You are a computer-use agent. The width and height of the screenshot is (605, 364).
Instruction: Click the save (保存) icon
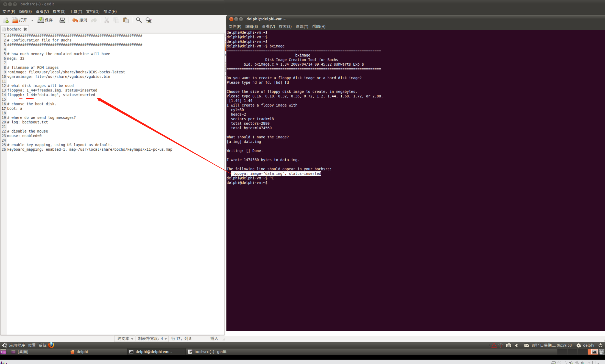pos(41,20)
